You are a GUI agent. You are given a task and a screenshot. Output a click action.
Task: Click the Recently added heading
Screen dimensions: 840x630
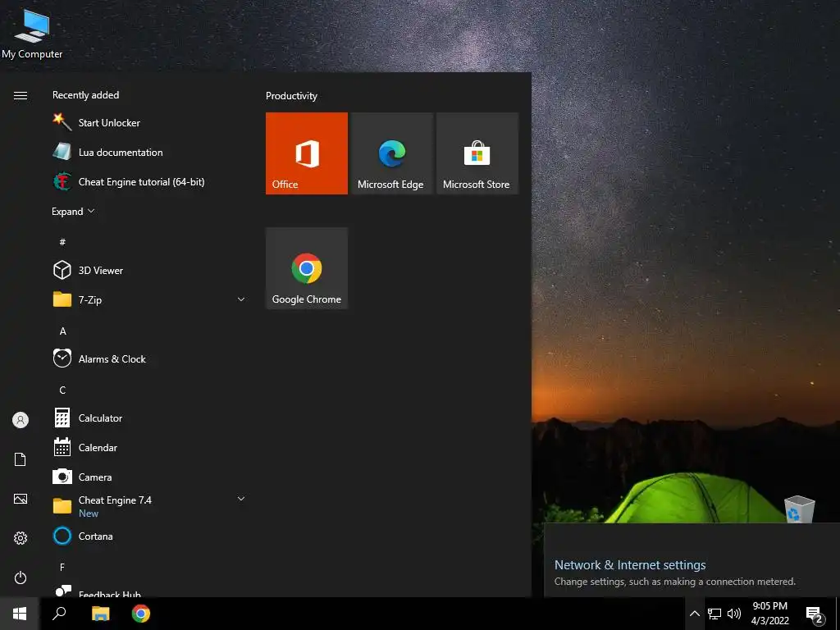(85, 95)
